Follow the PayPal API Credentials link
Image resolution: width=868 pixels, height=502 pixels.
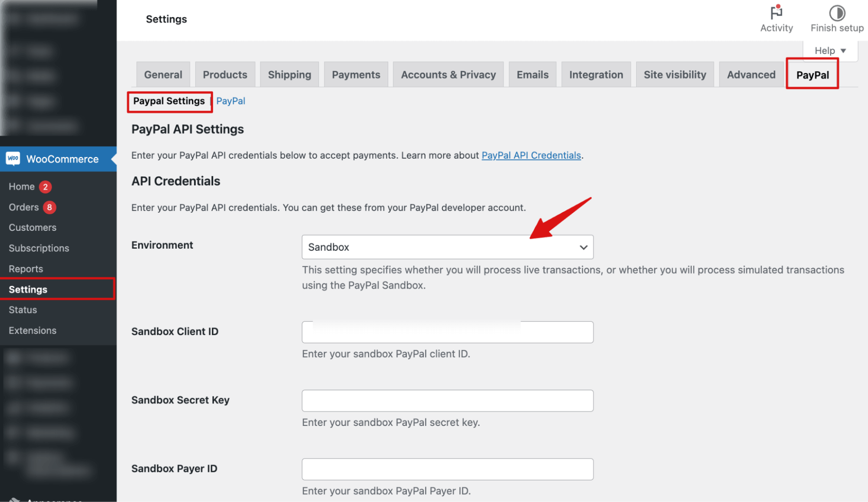pos(531,155)
